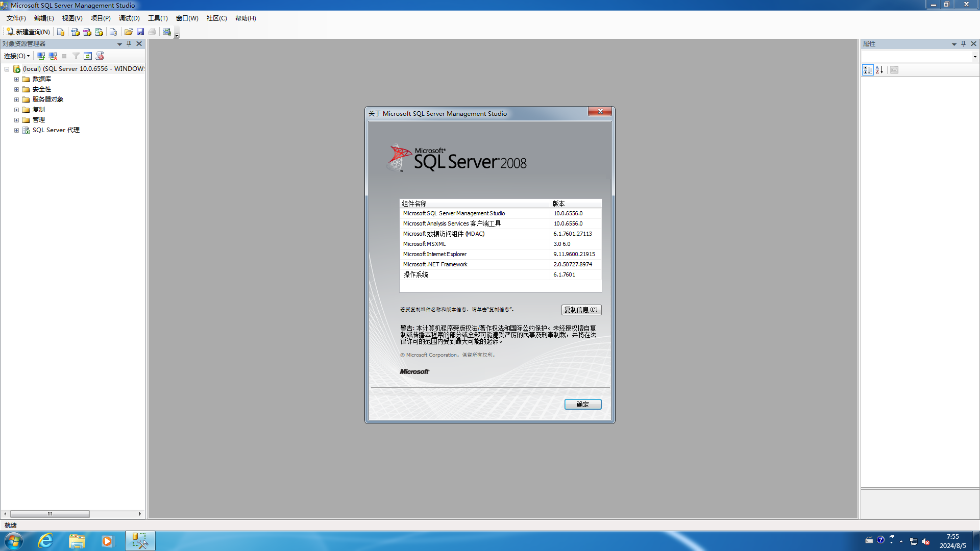
Task: Expand the 复制 folder node
Action: (16, 110)
